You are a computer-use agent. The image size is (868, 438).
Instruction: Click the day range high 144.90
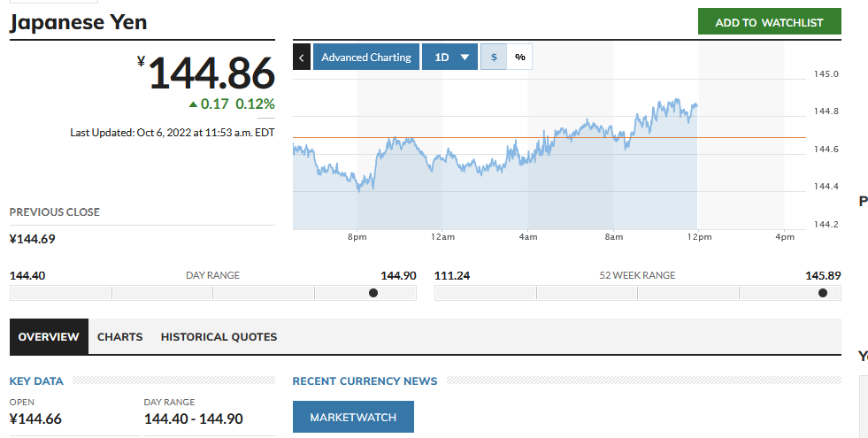398,275
